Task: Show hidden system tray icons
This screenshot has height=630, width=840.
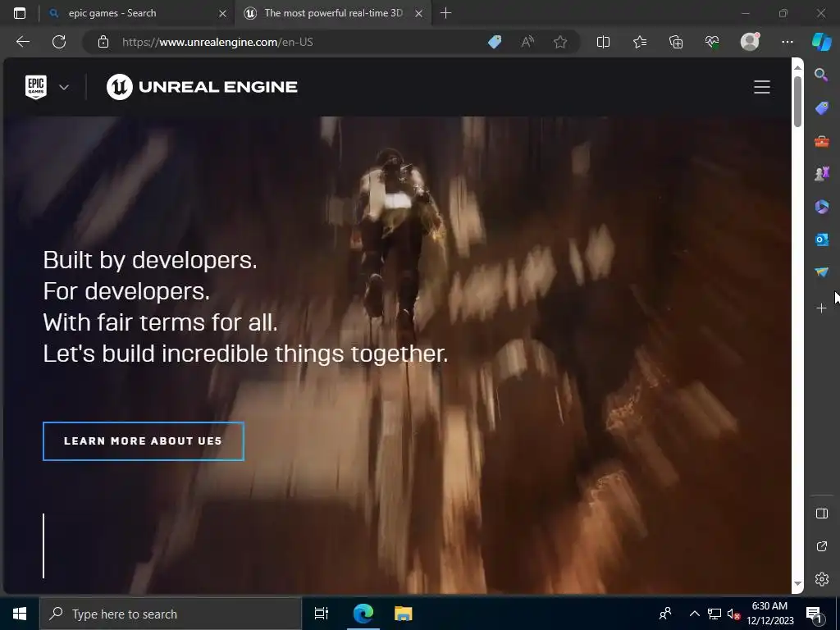Action: 694,614
